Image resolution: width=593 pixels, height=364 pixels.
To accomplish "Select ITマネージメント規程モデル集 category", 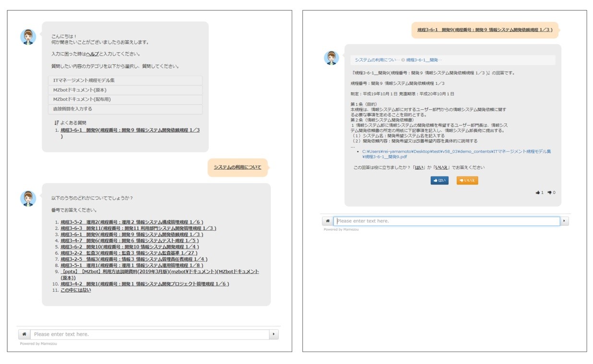I will (125, 81).
